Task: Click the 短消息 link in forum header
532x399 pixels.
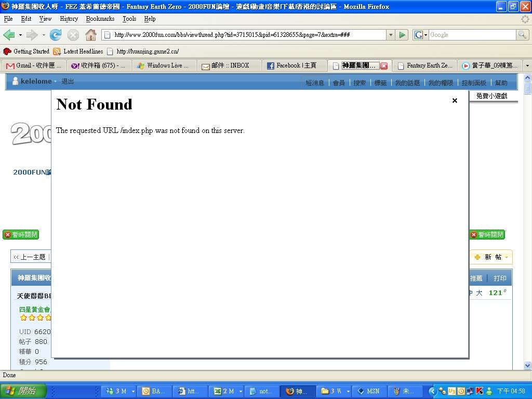Action: pyautogui.click(x=315, y=83)
